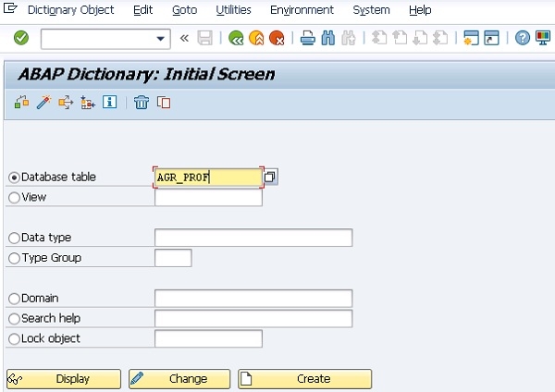
Task: Expand the command field dropdown arrow
Action: [162, 38]
